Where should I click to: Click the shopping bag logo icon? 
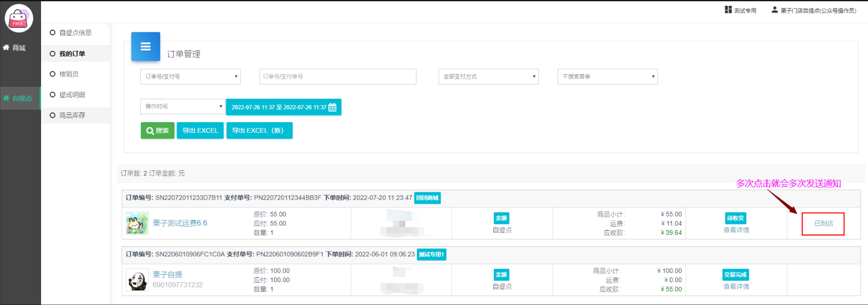click(19, 19)
